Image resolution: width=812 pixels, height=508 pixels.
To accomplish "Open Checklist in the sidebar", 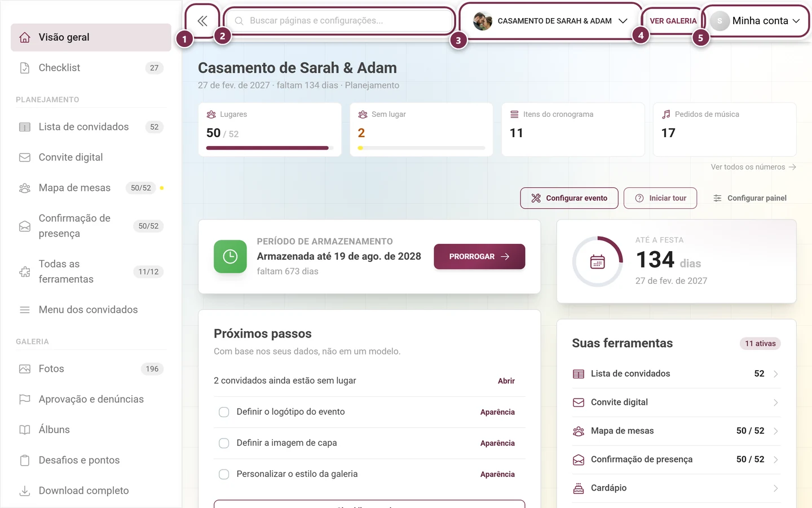I will pyautogui.click(x=91, y=68).
